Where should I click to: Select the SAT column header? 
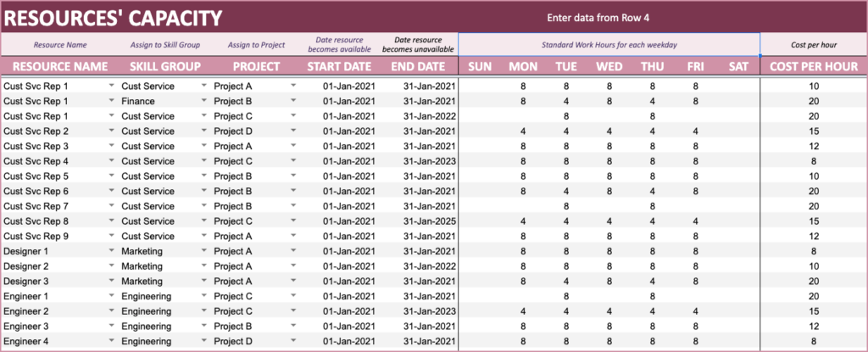click(x=738, y=66)
